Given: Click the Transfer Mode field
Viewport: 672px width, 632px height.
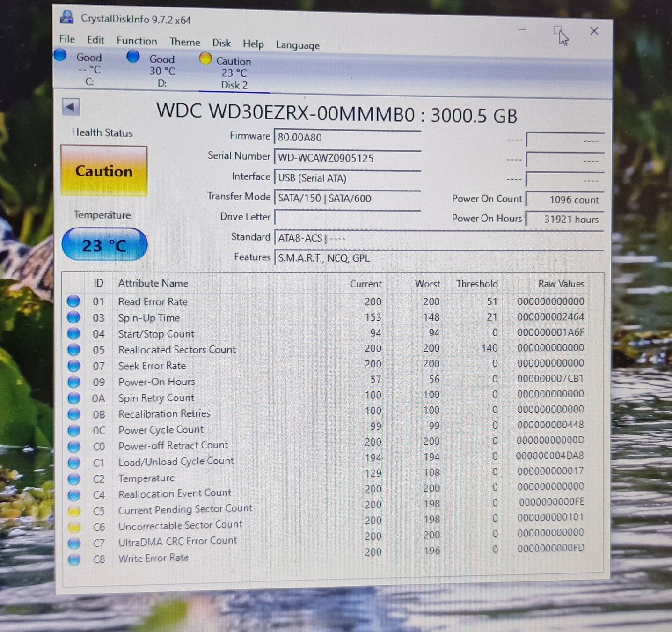Looking at the screenshot, I should tap(347, 198).
